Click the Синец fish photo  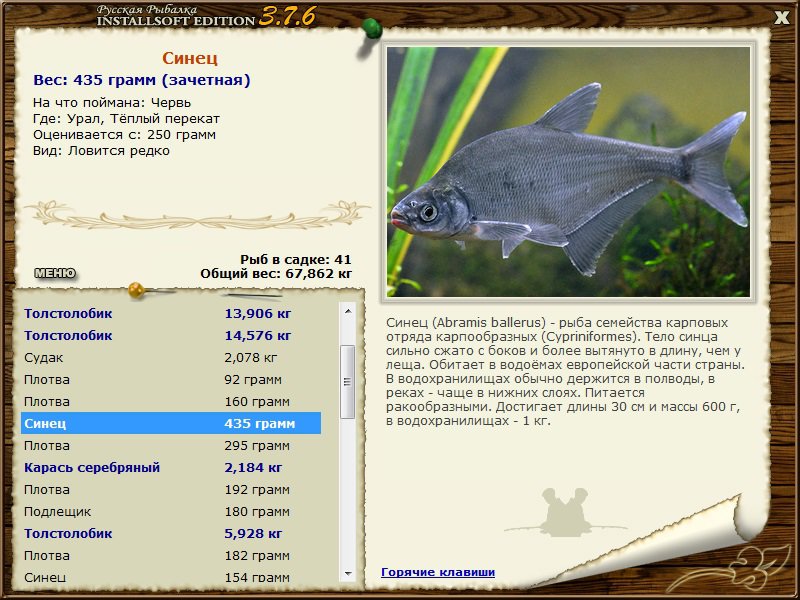tap(568, 171)
